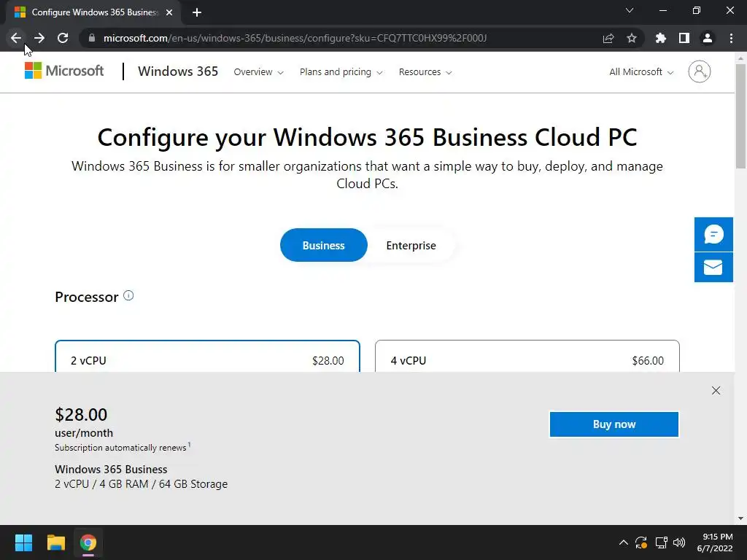747x560 pixels.
Task: Switch to the Enterprise plan toggle
Action: (x=411, y=246)
